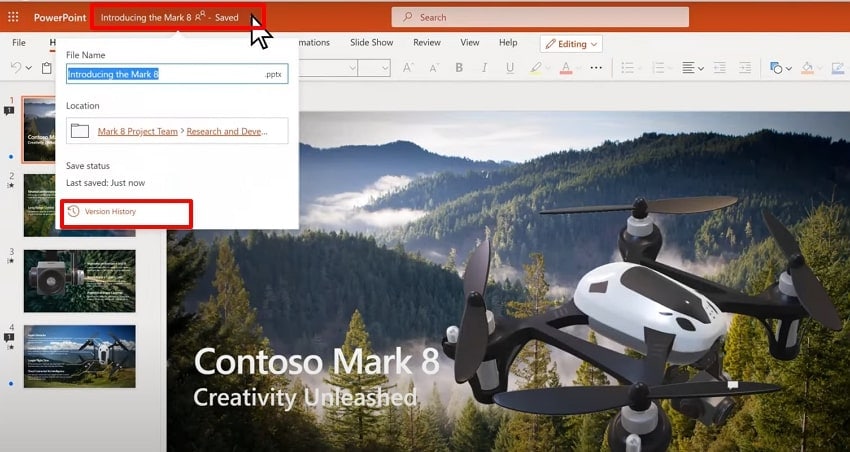The width and height of the screenshot is (850, 452).
Task: Click the drone 3D model on slide
Action: tap(640, 322)
